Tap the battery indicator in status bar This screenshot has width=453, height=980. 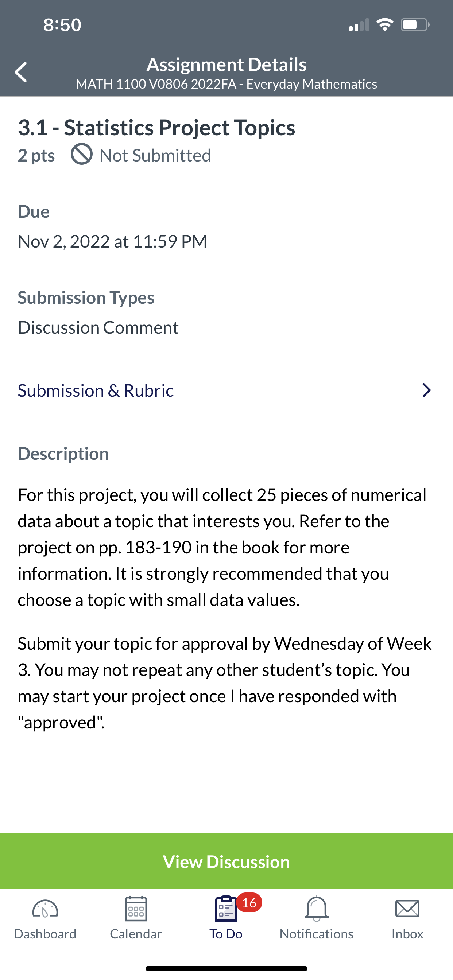tap(415, 25)
